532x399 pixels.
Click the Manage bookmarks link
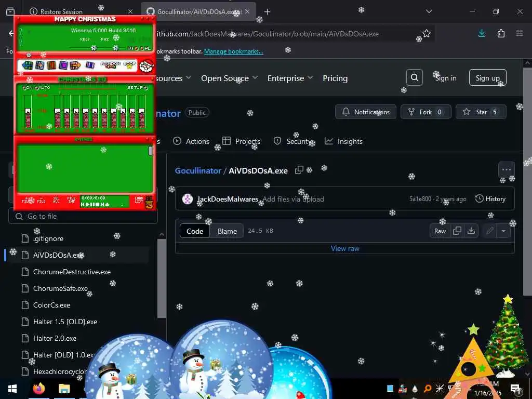[x=233, y=51]
